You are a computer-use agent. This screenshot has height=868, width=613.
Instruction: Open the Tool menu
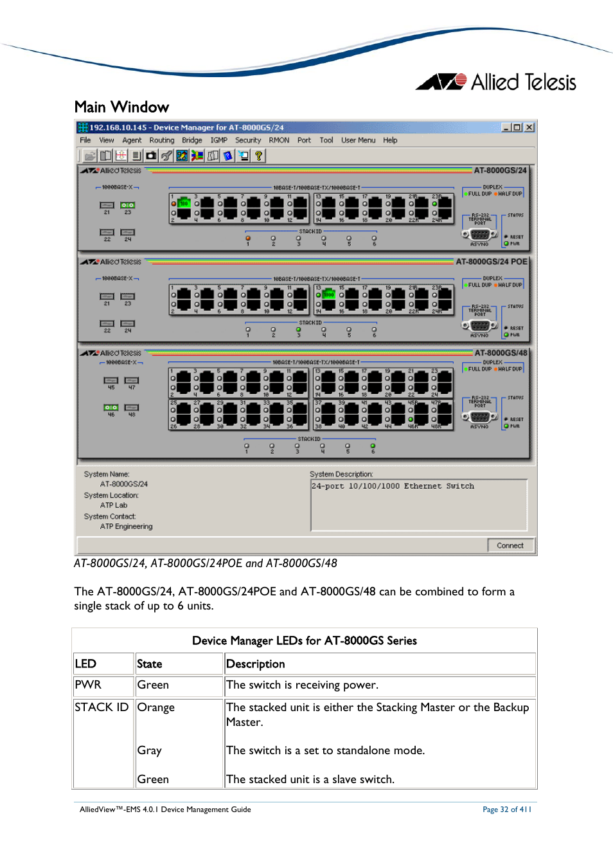pyautogui.click(x=326, y=140)
